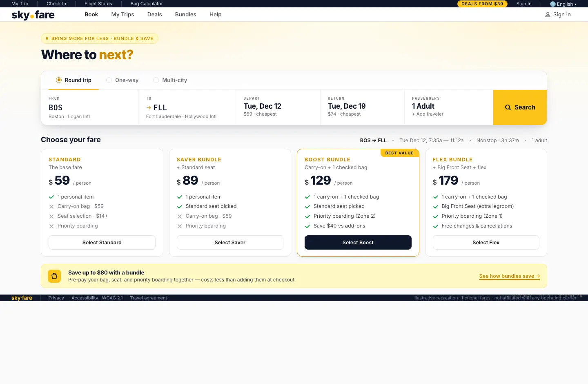Click 'Save up to $80 with a bundle'
The height and width of the screenshot is (384, 588).
click(x=106, y=273)
